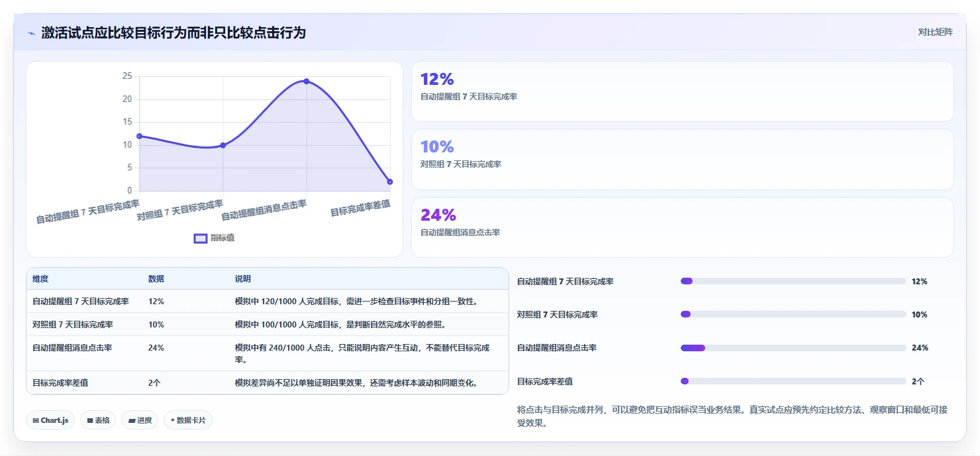Viewport: 980px width, 456px height.
Task: Click the 数据 column header
Action: click(x=156, y=279)
